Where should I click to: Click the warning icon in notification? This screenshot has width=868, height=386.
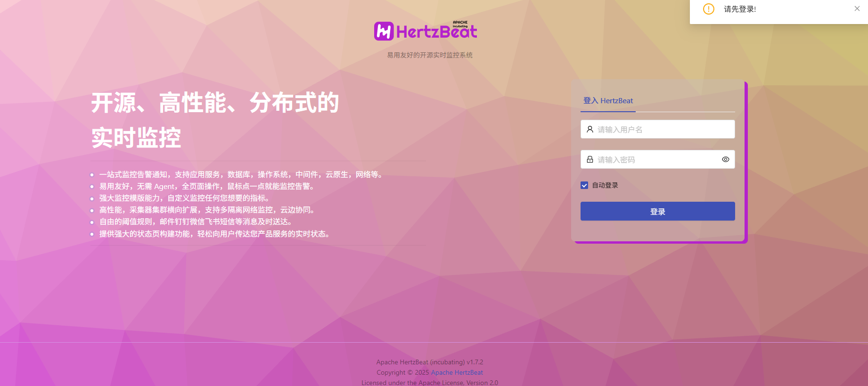tap(708, 9)
